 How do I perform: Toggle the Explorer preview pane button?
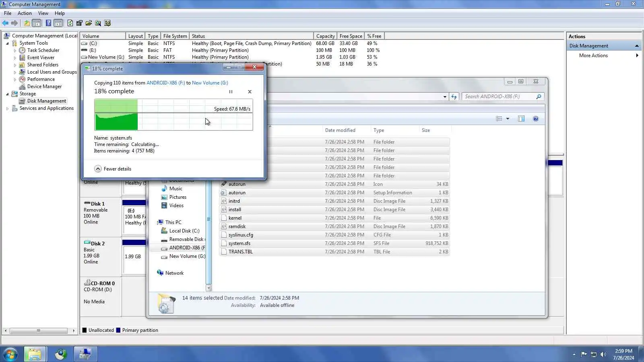tap(521, 119)
